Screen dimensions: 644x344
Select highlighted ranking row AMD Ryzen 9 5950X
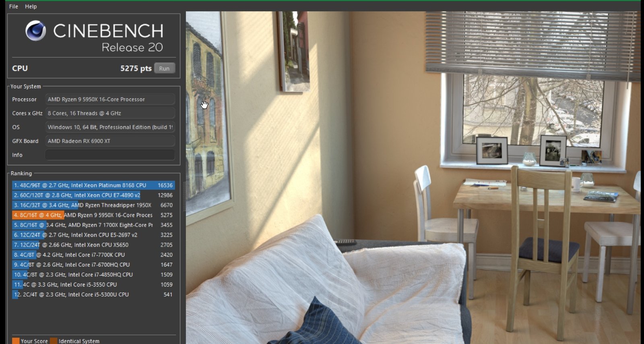pyautogui.click(x=93, y=215)
